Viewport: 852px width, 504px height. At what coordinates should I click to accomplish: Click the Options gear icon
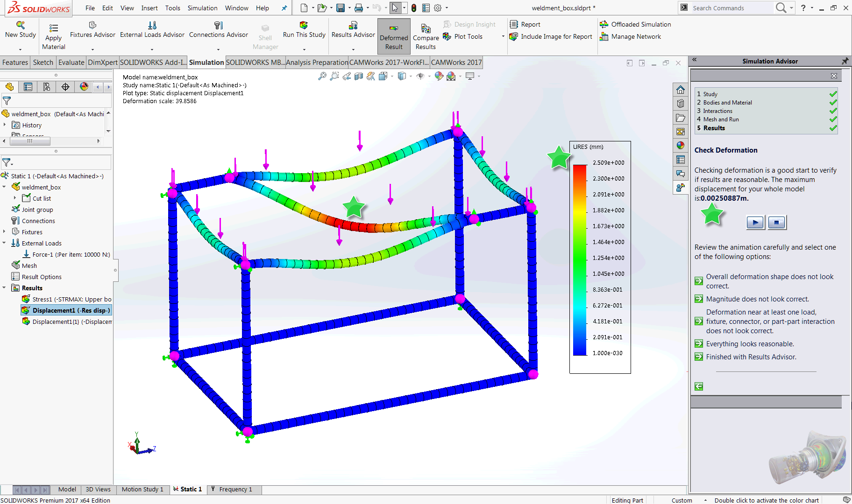point(438,8)
